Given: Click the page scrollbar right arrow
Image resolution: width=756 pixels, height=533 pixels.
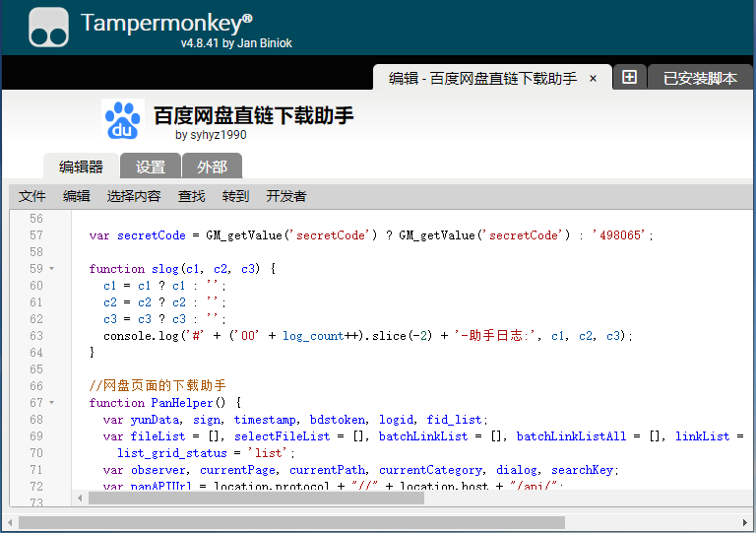Looking at the screenshot, I should point(745,522).
